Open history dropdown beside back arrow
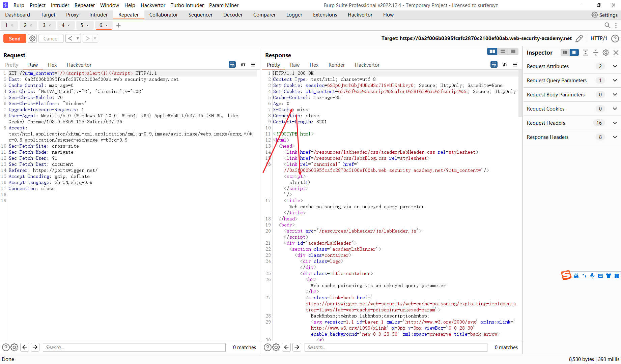Image resolution: width=621 pixels, height=364 pixels. 78,38
